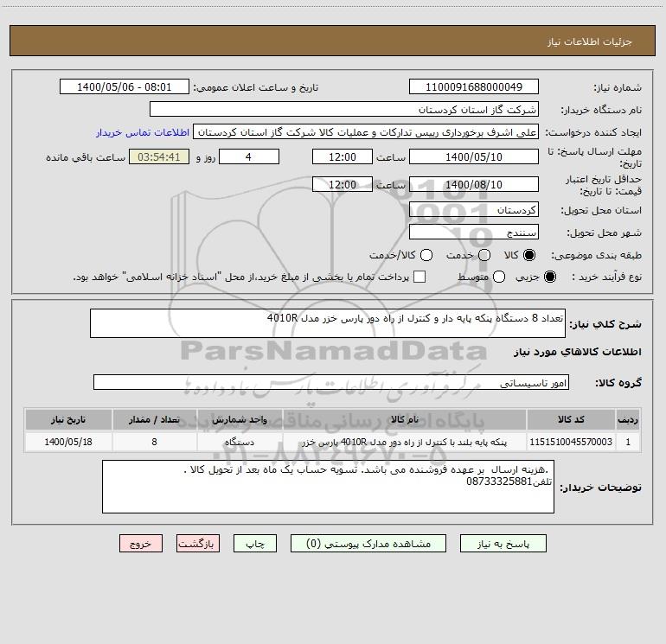Image resolution: width=666 pixels, height=644 pixels.
Task: Click the price validity date field 1400/08/10
Action: point(474,184)
